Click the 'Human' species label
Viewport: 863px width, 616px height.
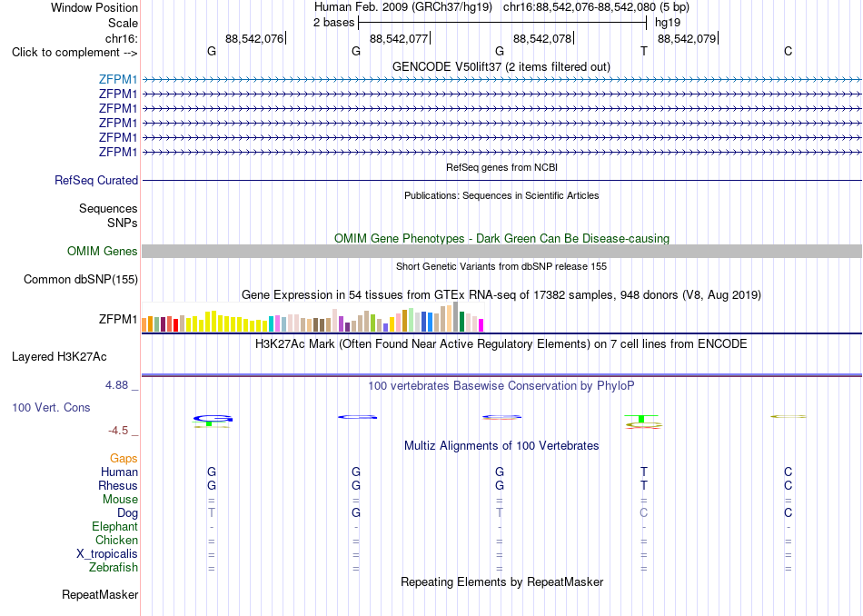[119, 472]
